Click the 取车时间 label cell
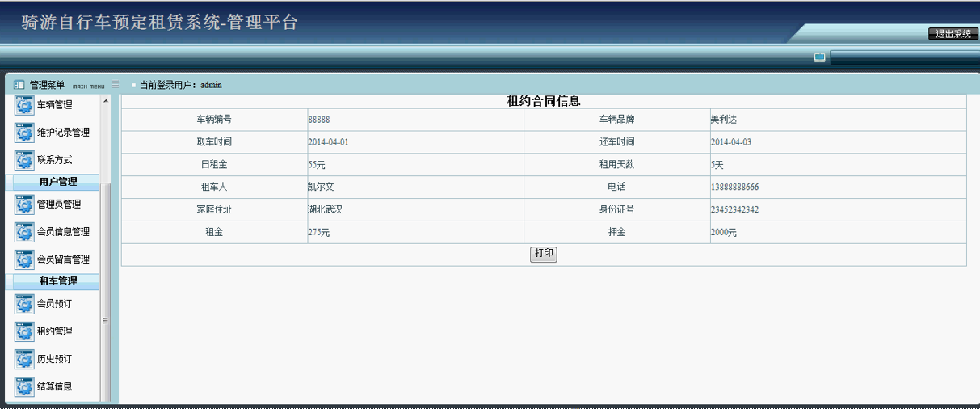Screen dimensions: 980x409 [214, 142]
